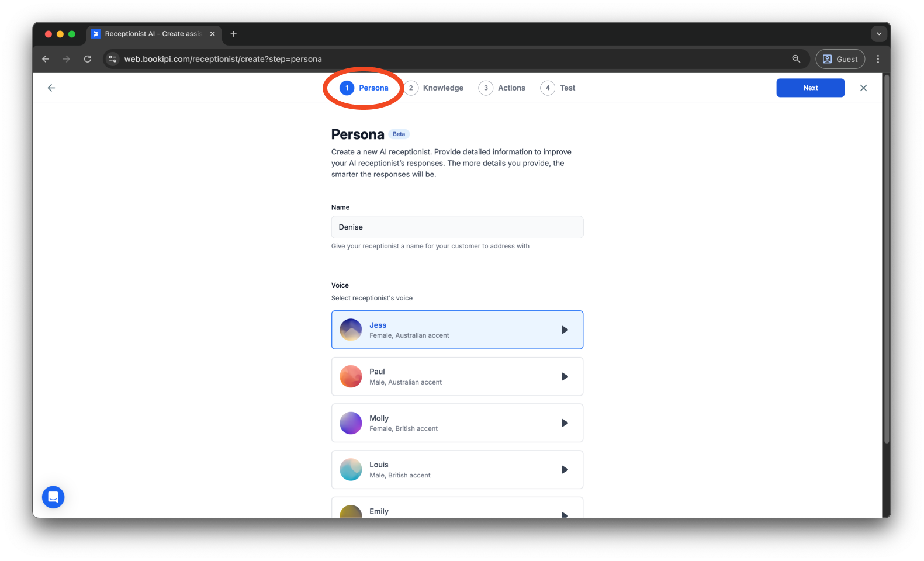The height and width of the screenshot is (561, 924).
Task: Click Molly's purple avatar
Action: pos(351,423)
